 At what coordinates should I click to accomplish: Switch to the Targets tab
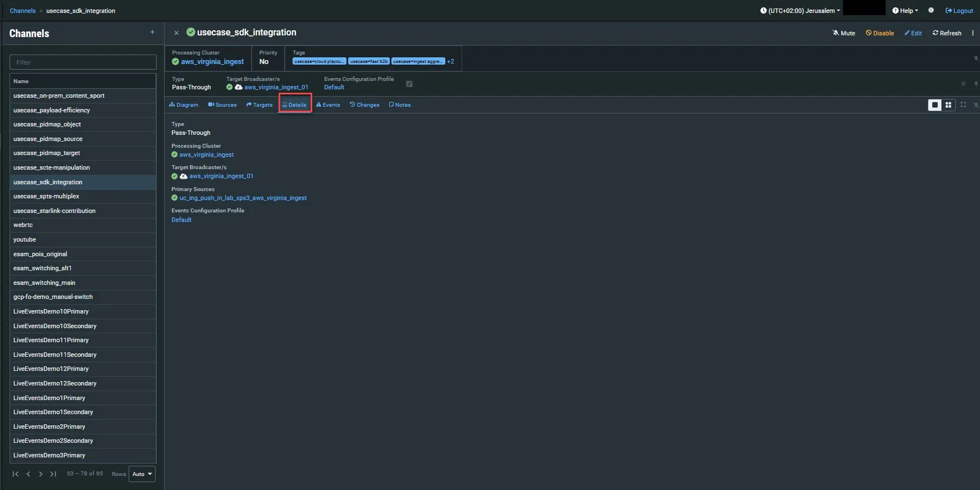[259, 105]
